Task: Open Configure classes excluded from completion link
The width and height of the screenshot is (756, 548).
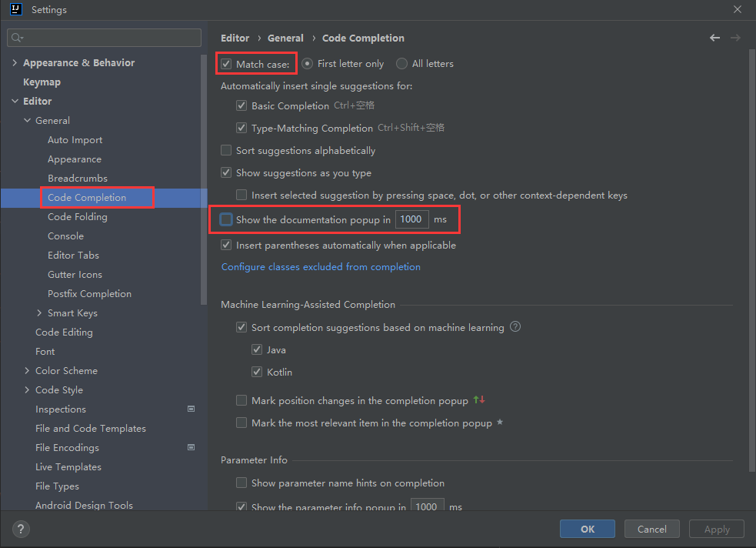Action: click(321, 267)
